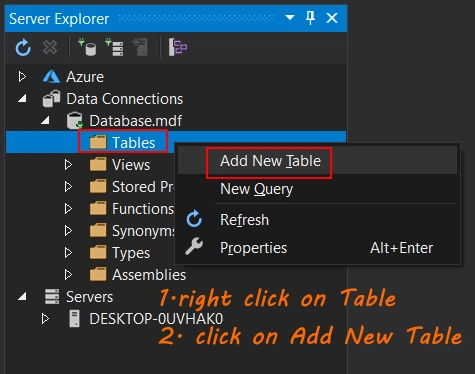Expand the Synonyms folder
This screenshot has height=374, width=475.
tap(68, 231)
